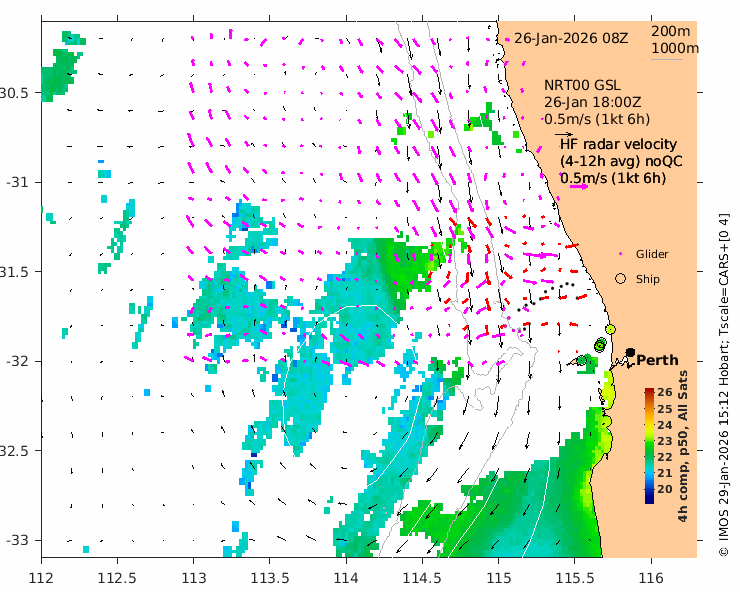Click longitude tick label 113
This screenshot has height=592, width=740.
tap(193, 578)
